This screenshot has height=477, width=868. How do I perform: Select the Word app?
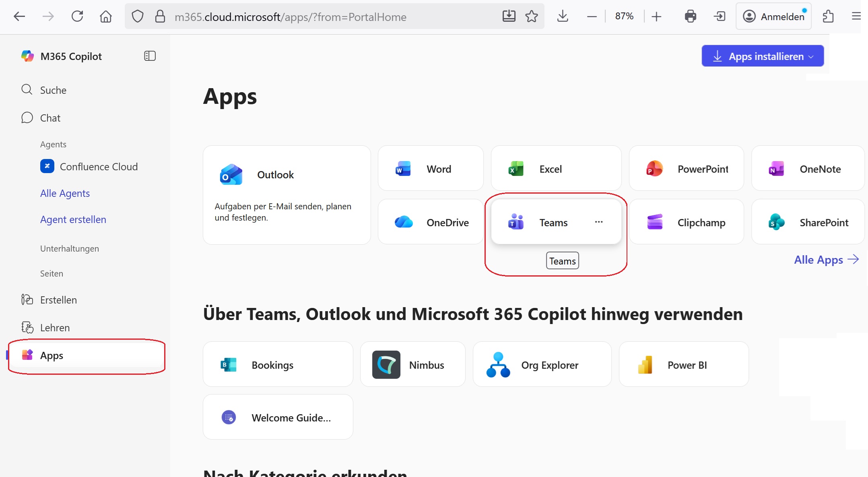point(430,169)
